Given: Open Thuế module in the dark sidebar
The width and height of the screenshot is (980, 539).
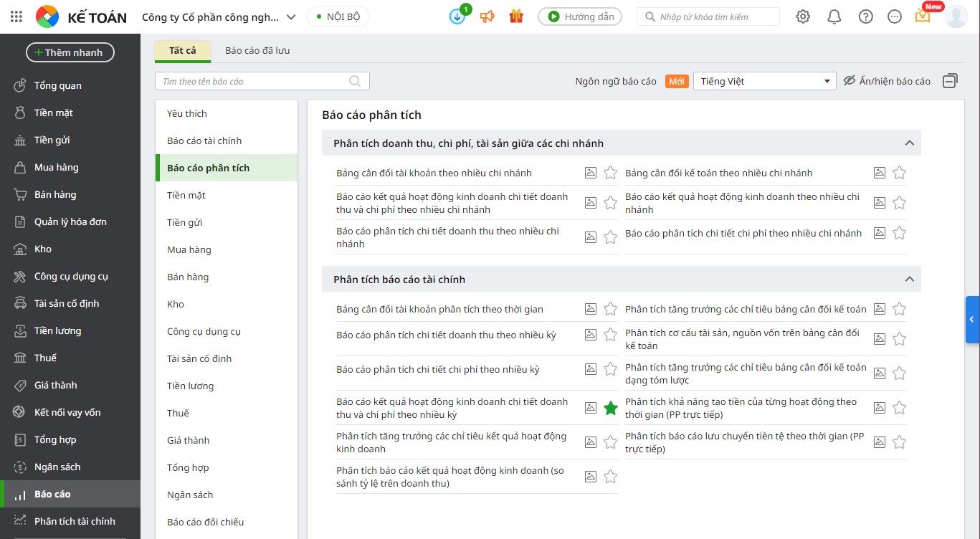Looking at the screenshot, I should (70, 358).
